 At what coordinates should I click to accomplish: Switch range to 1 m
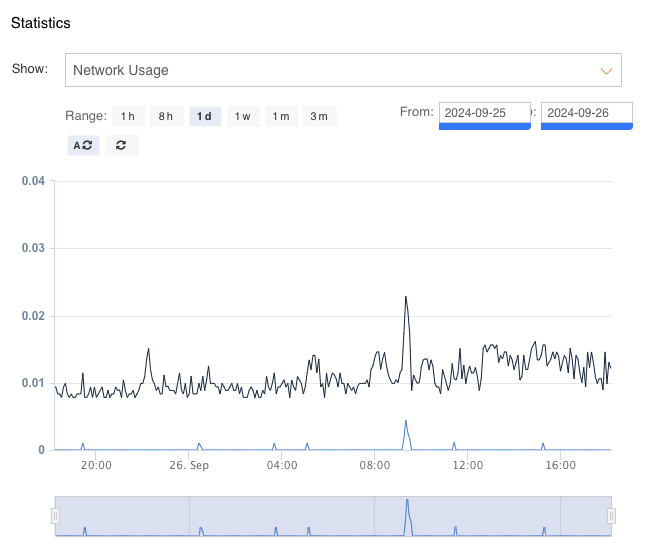point(281,116)
